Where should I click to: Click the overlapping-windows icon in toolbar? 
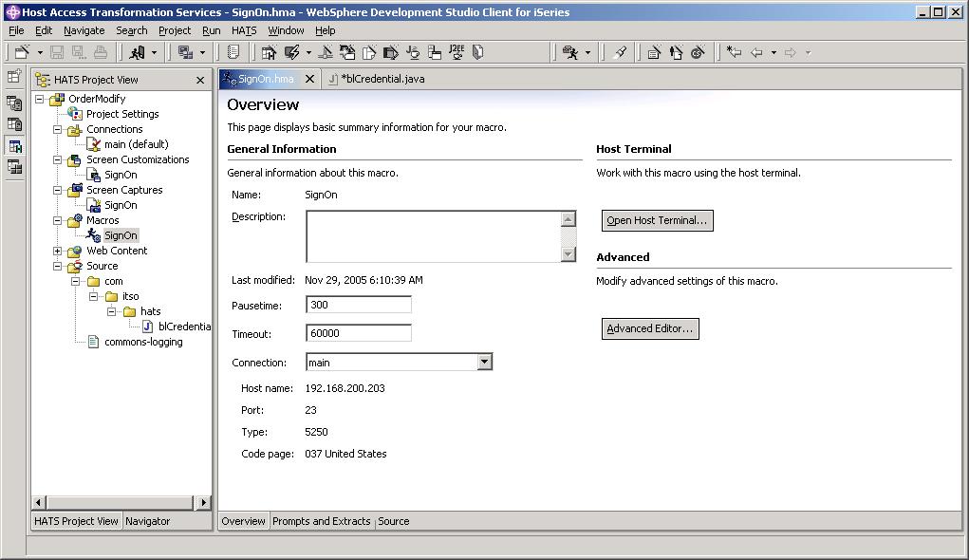click(x=185, y=52)
